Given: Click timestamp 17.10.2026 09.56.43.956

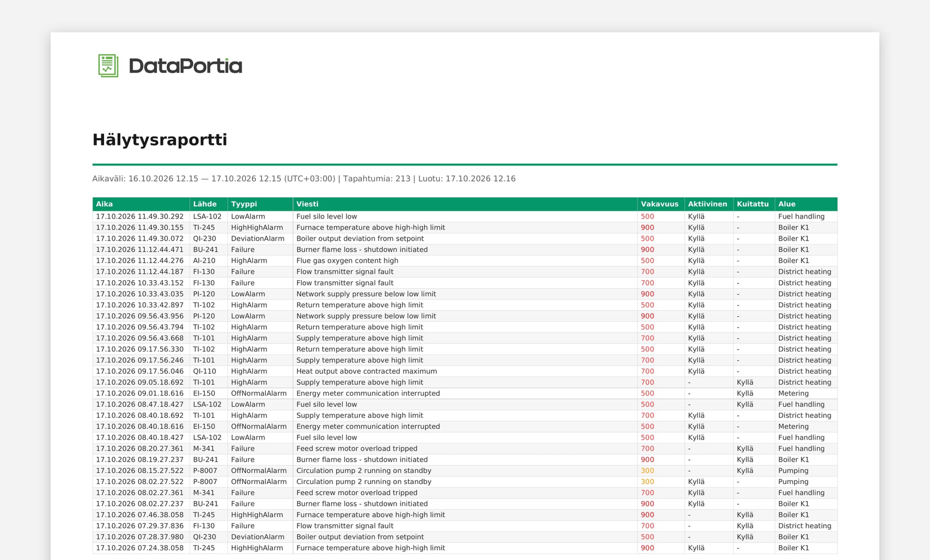Looking at the screenshot, I should point(139,316).
